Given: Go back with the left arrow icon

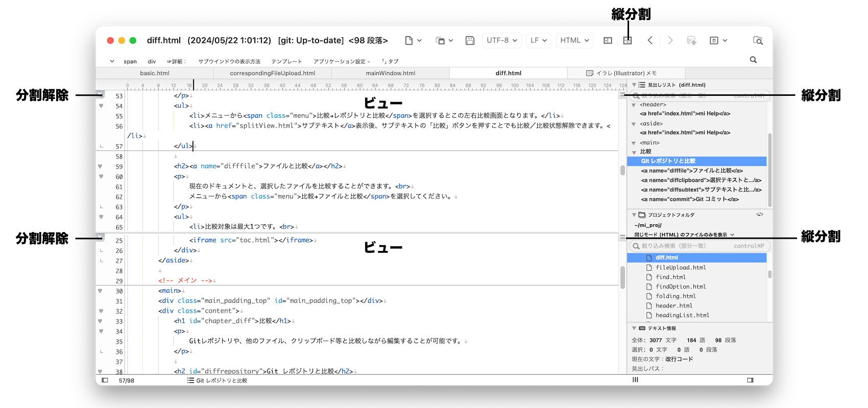Looking at the screenshot, I should [650, 40].
